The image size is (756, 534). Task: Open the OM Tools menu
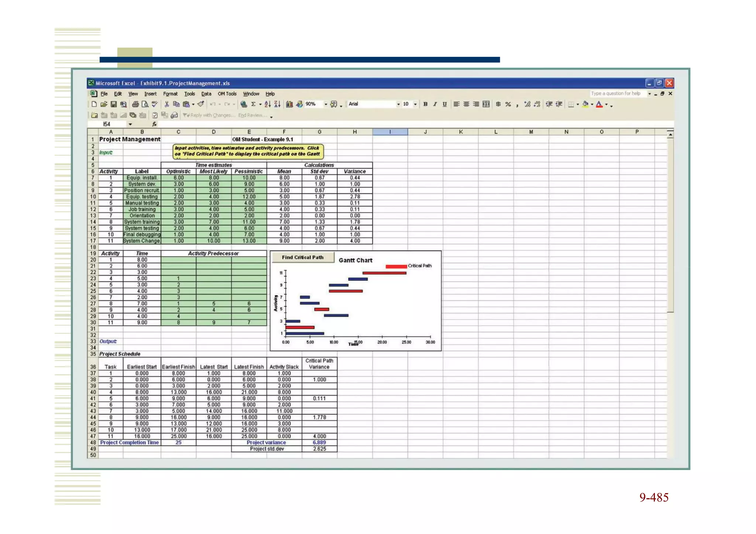click(227, 94)
